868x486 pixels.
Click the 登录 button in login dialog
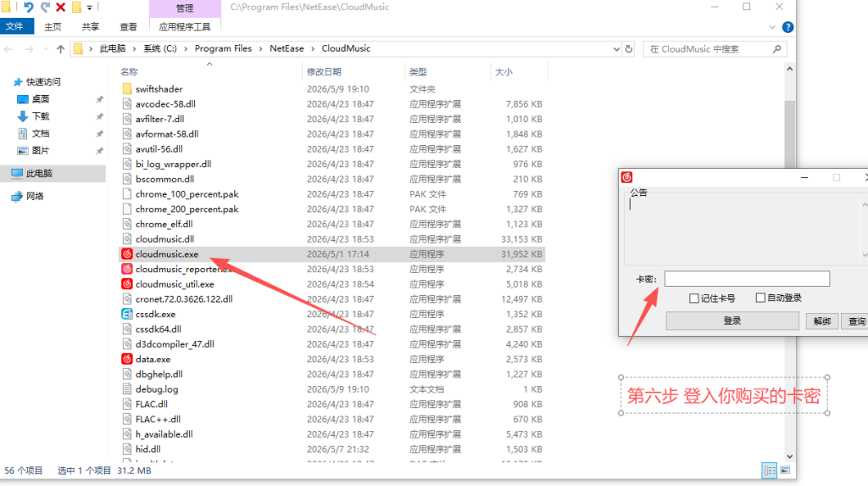(x=732, y=321)
